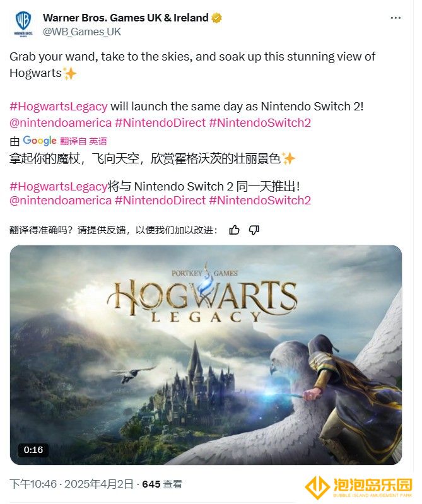Open the tweet timestamp 下午10:46 2025年4月2日
The image size is (422, 504).
71,484
